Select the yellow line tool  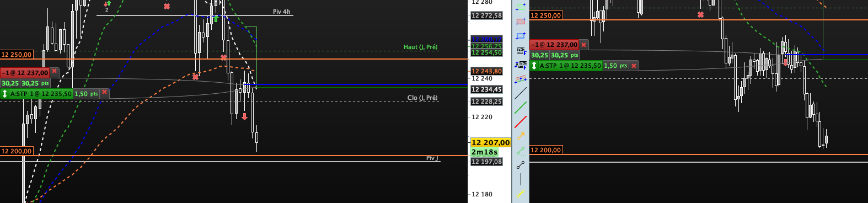tap(520, 193)
